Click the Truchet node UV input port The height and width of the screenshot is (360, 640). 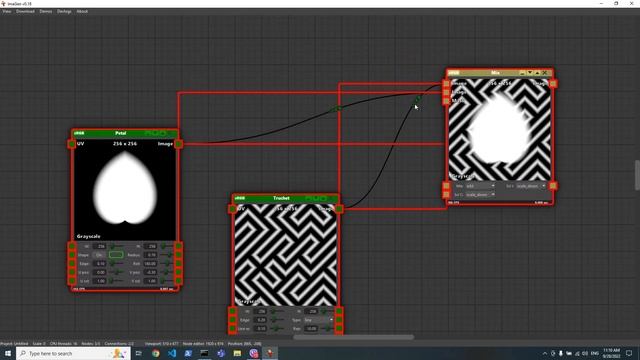[232, 209]
